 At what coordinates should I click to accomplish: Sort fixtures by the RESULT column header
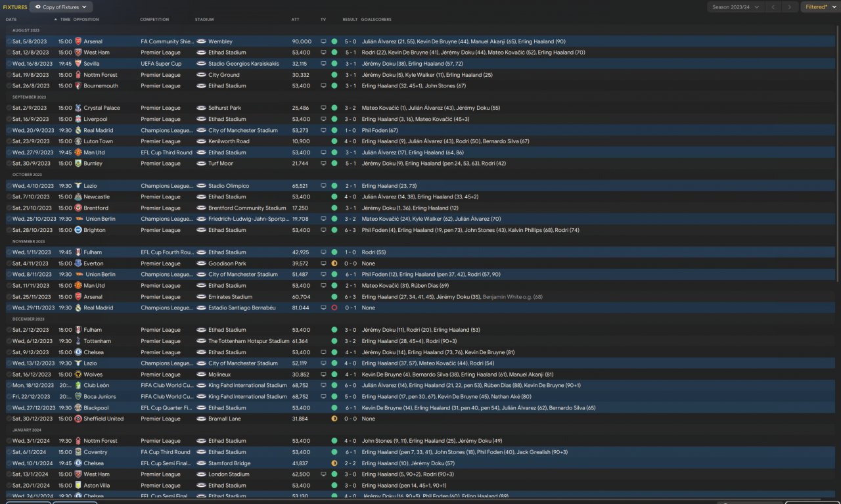(x=350, y=20)
